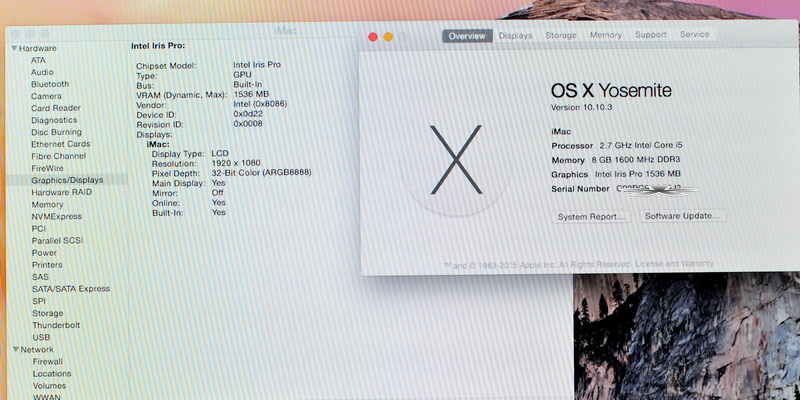Screen dimensions: 800x400
Task: Select Fibre Channel in the sidebar
Action: [59, 156]
